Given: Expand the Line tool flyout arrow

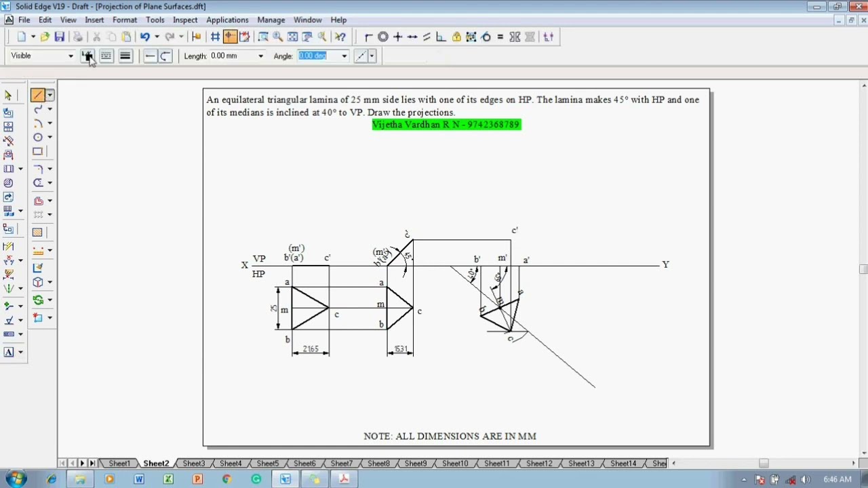Looking at the screenshot, I should (50, 96).
